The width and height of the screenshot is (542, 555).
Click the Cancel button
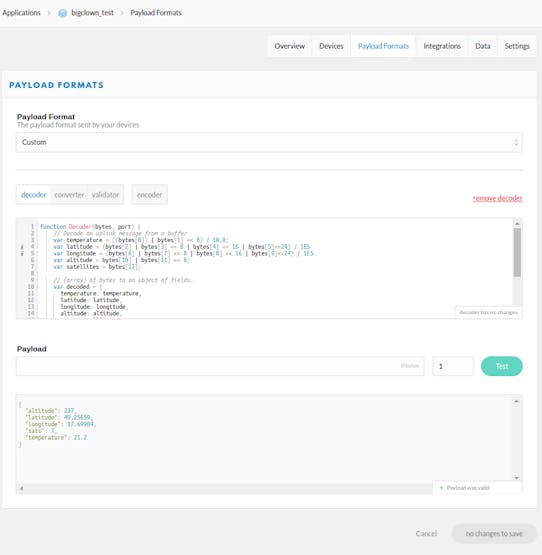[426, 533]
